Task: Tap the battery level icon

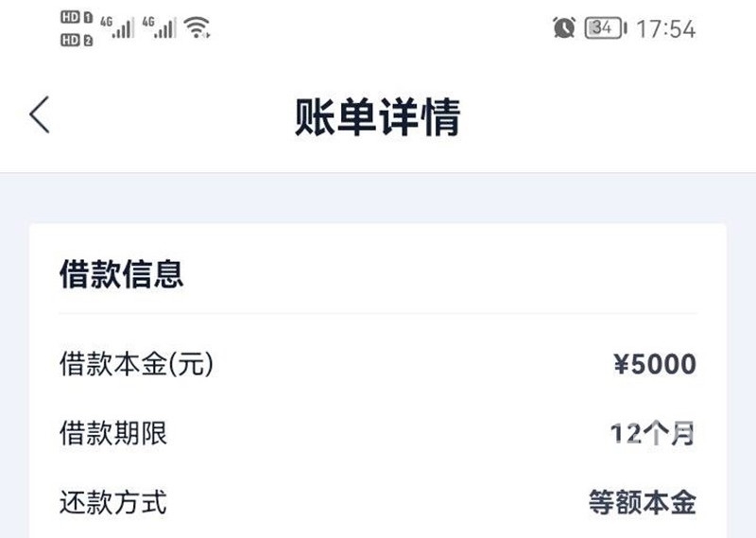Action: tap(606, 28)
